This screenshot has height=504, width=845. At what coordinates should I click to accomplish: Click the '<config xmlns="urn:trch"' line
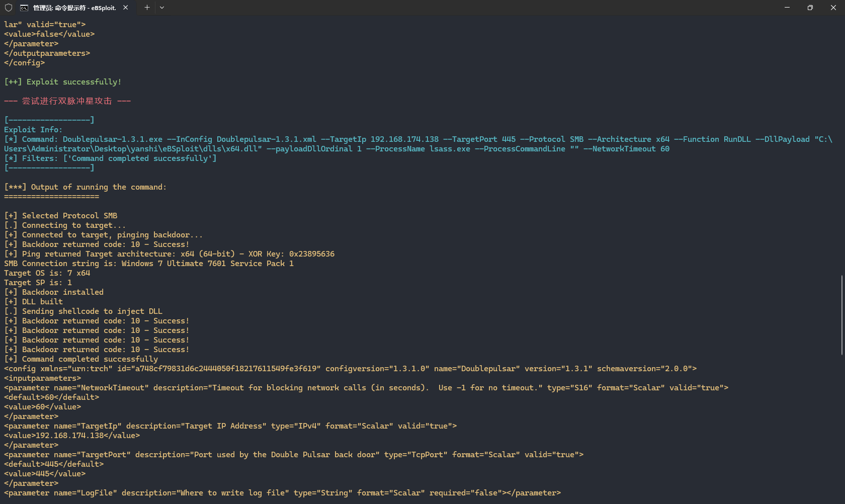click(x=351, y=369)
